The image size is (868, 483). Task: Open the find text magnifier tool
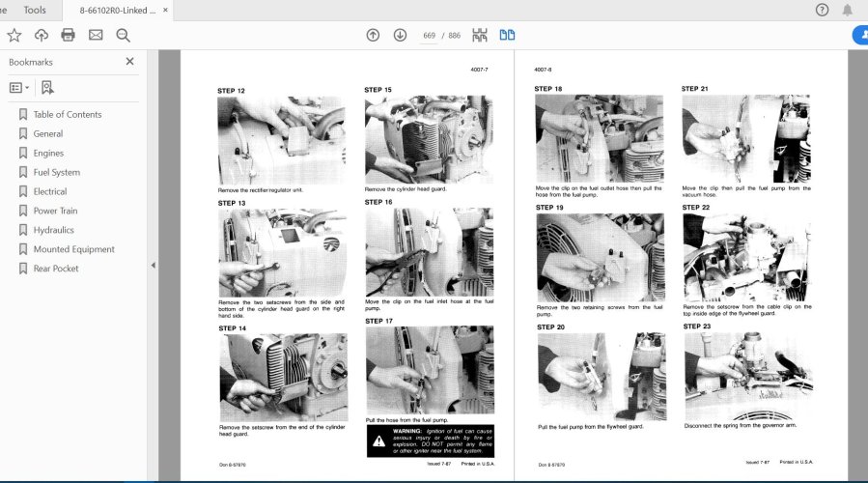tap(123, 35)
